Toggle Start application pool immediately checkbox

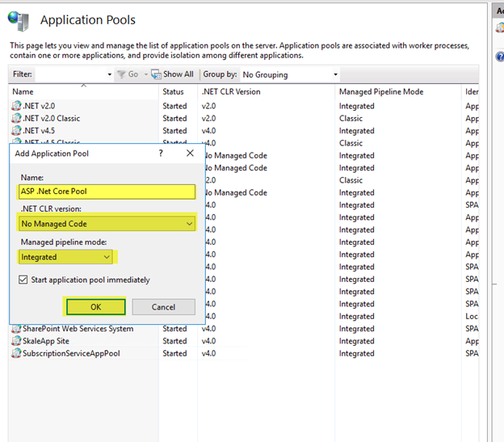pos(23,280)
